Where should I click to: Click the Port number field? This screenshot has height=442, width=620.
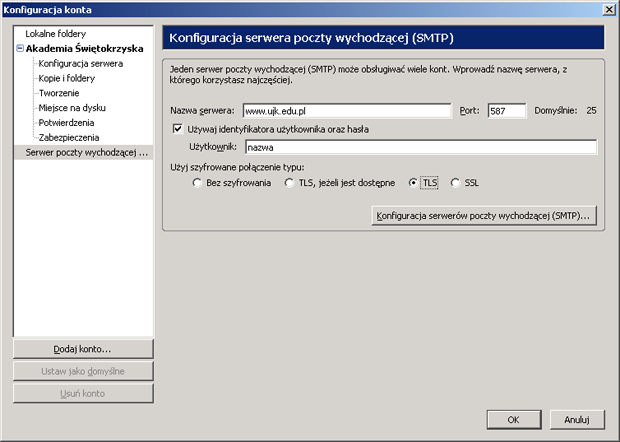[507, 110]
